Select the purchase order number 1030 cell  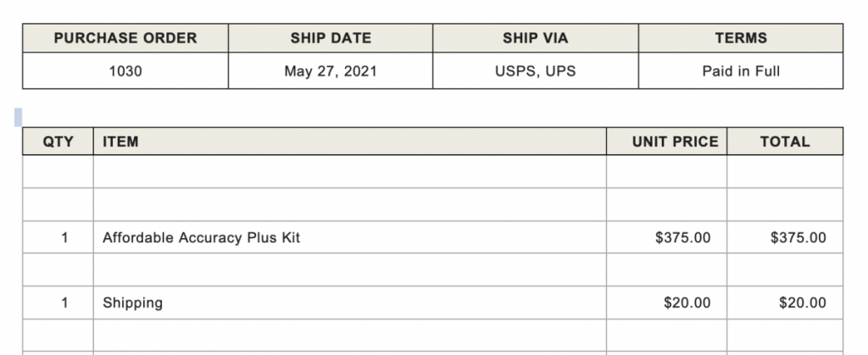[125, 71]
